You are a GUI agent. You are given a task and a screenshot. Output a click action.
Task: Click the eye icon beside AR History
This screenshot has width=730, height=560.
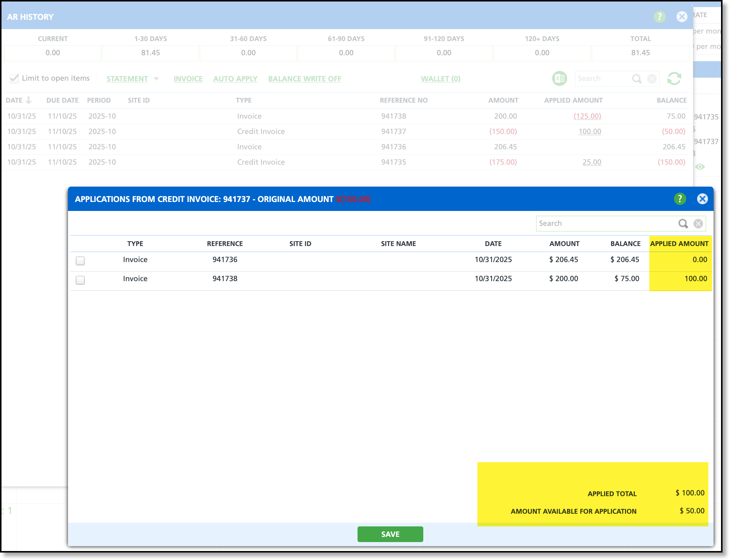click(x=700, y=167)
